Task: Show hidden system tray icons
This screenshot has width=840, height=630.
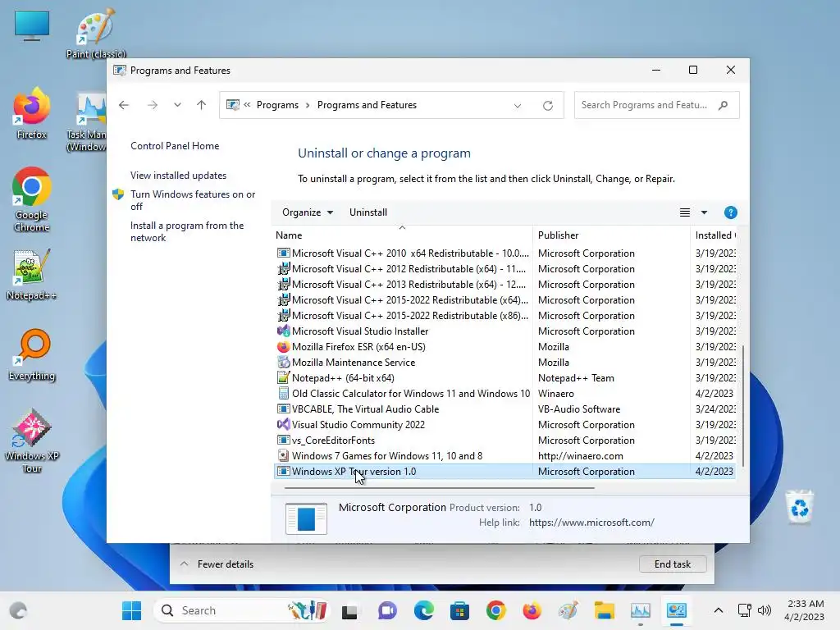Action: coord(719,610)
